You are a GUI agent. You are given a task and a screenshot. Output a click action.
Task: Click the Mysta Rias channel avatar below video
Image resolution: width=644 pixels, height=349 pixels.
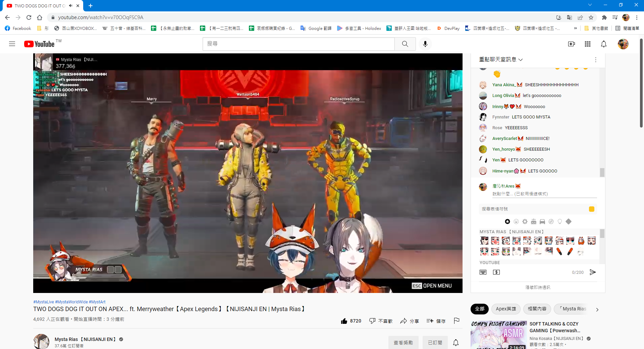coord(41,342)
